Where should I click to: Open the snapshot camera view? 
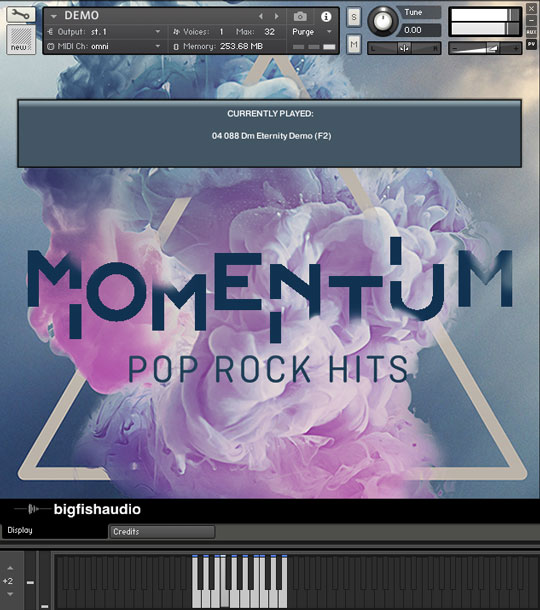[300, 16]
